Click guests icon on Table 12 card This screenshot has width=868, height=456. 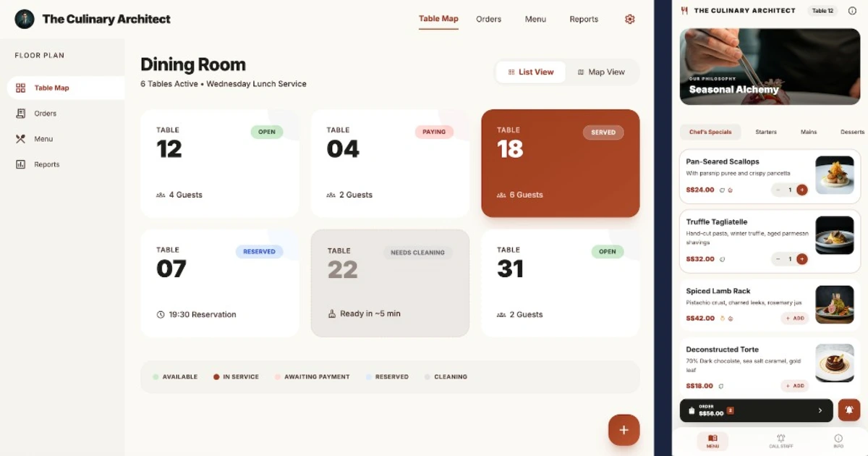coord(161,195)
